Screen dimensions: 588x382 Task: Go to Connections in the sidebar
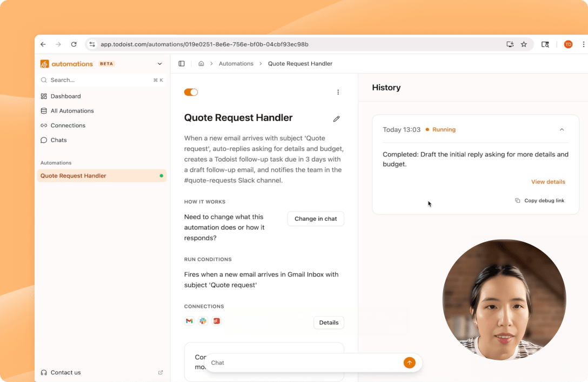pyautogui.click(x=102, y=126)
